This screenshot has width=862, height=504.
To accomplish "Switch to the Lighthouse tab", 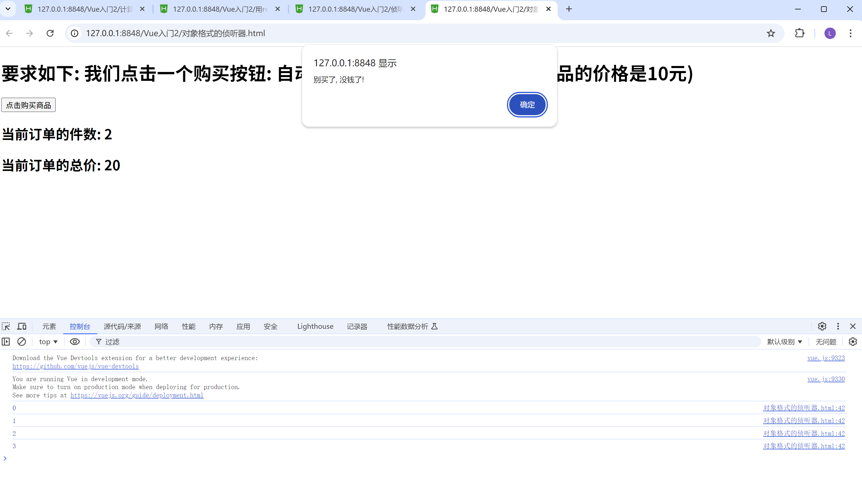I will coord(315,326).
